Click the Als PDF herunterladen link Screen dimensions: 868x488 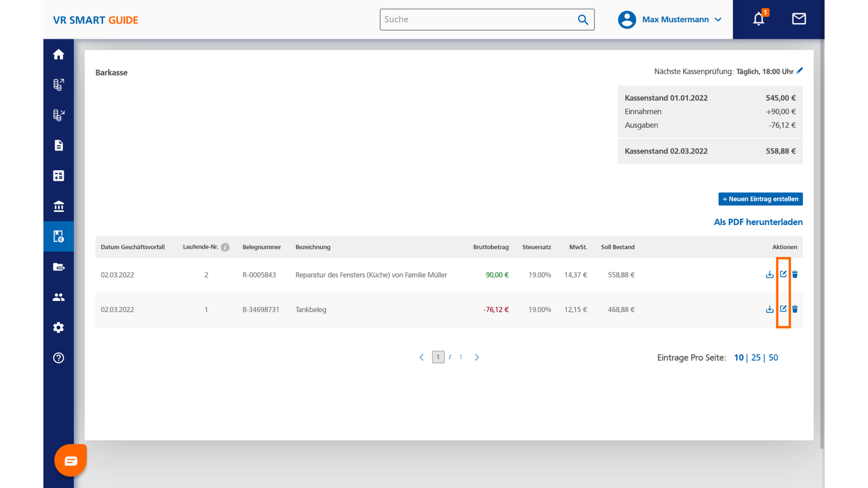(x=758, y=222)
